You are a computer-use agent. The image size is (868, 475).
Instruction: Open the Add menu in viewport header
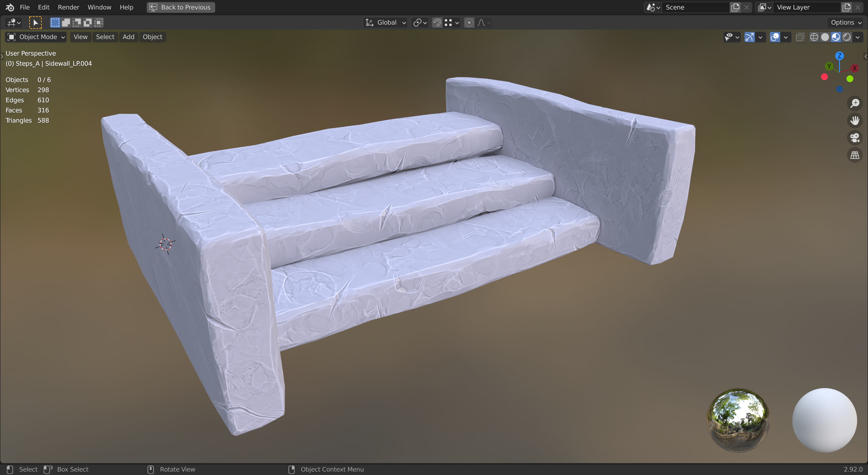pyautogui.click(x=128, y=37)
